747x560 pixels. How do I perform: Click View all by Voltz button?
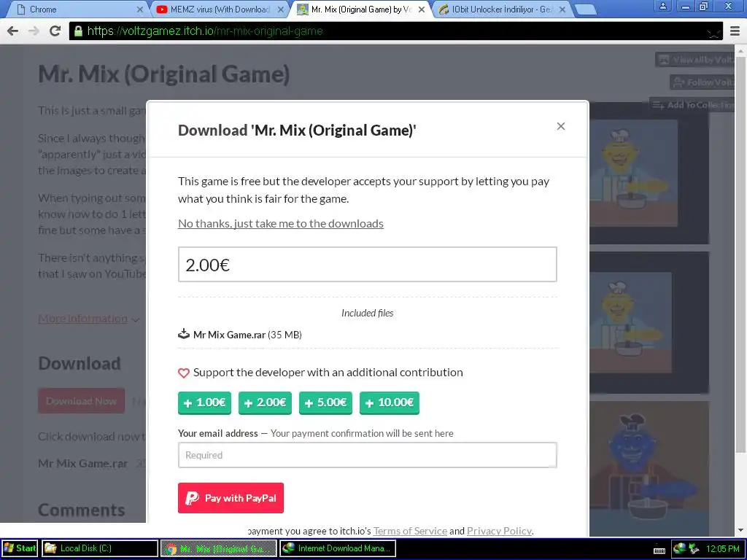695,60
